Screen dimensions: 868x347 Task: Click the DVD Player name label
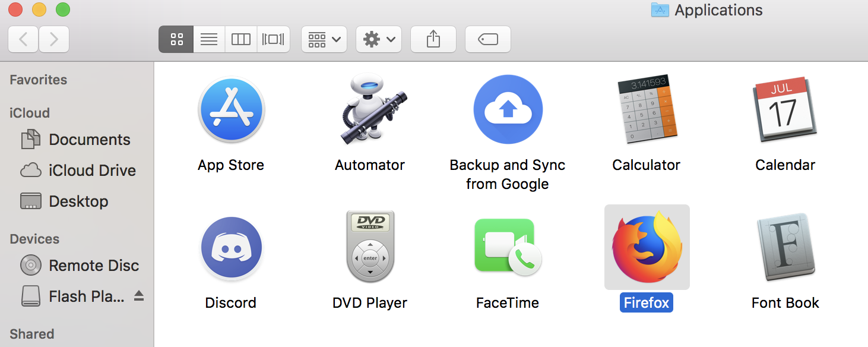(x=370, y=303)
